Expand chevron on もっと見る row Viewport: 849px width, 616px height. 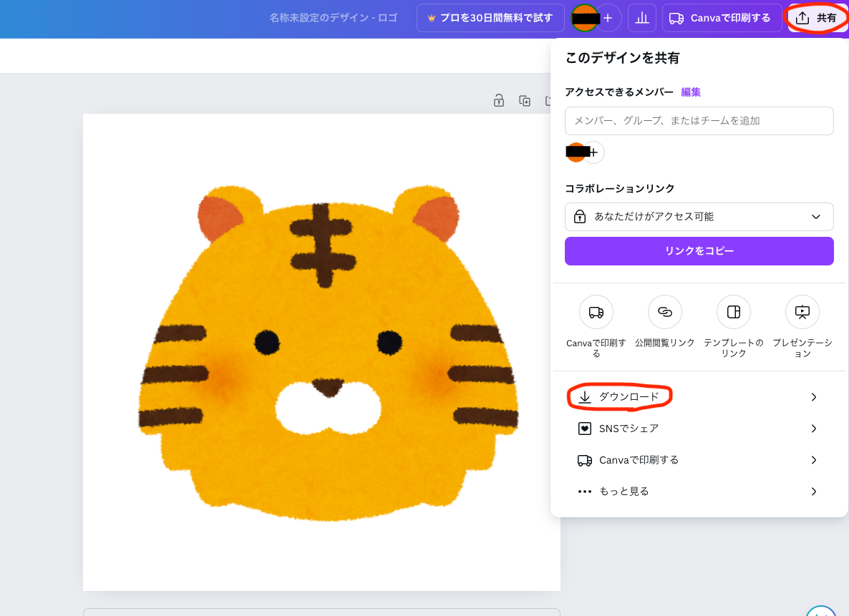pyautogui.click(x=814, y=492)
